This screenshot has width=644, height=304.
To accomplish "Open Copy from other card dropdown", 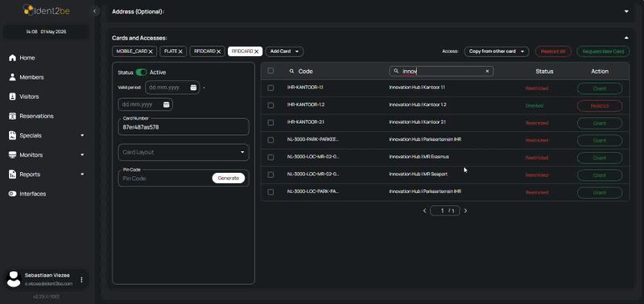I will pyautogui.click(x=497, y=51).
